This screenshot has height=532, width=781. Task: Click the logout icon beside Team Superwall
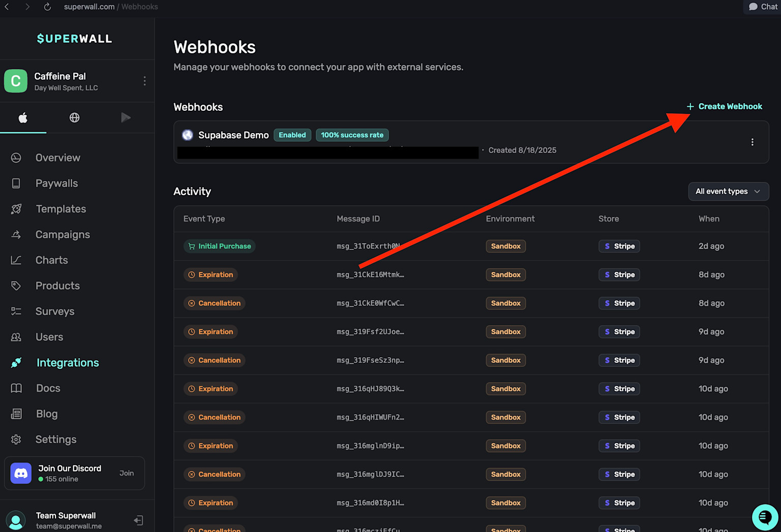click(138, 520)
